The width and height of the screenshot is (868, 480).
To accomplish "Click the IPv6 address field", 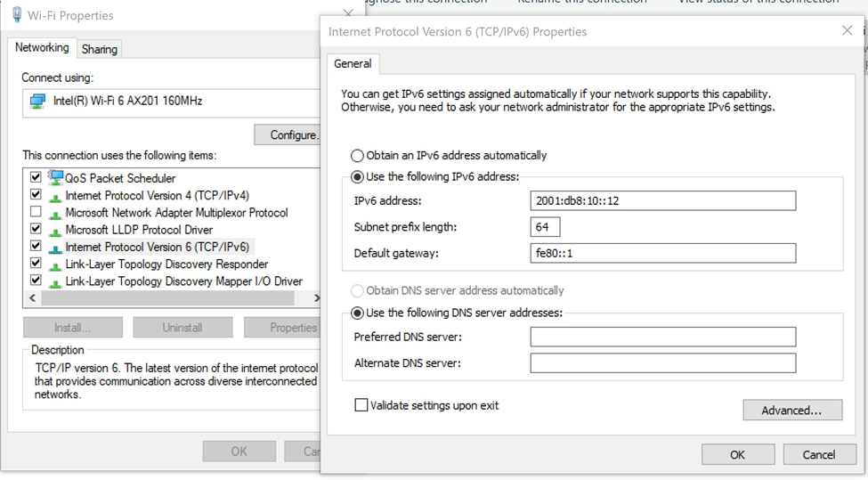I will 662,200.
